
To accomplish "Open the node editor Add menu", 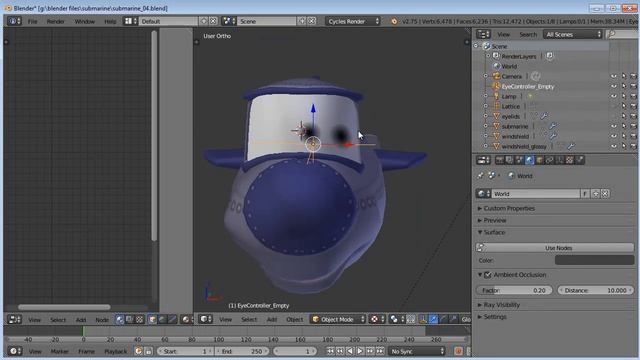I will (81, 320).
